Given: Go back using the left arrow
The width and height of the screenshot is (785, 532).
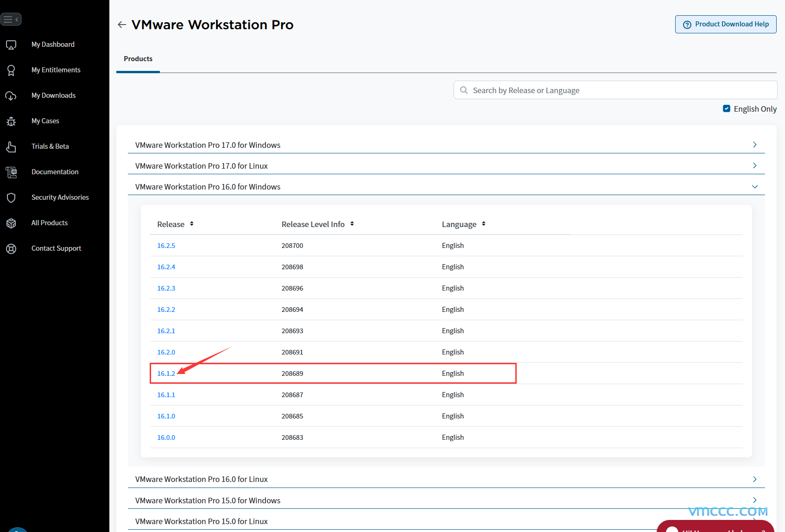Looking at the screenshot, I should pyautogui.click(x=122, y=25).
